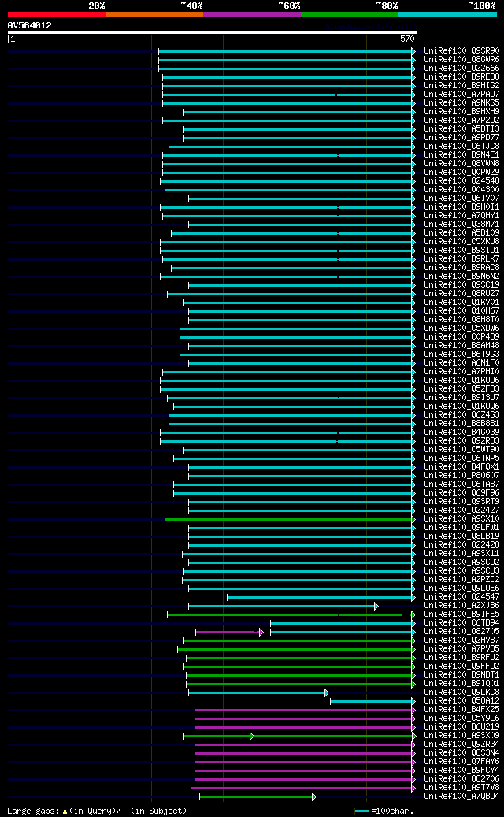
Task: Select the UniRef100_A5BTI3 label
Action: point(461,129)
